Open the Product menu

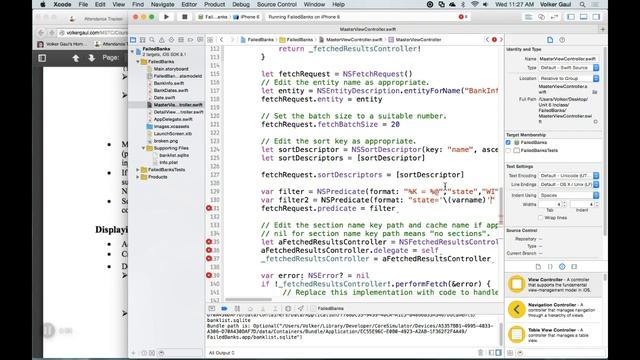(x=215, y=4)
